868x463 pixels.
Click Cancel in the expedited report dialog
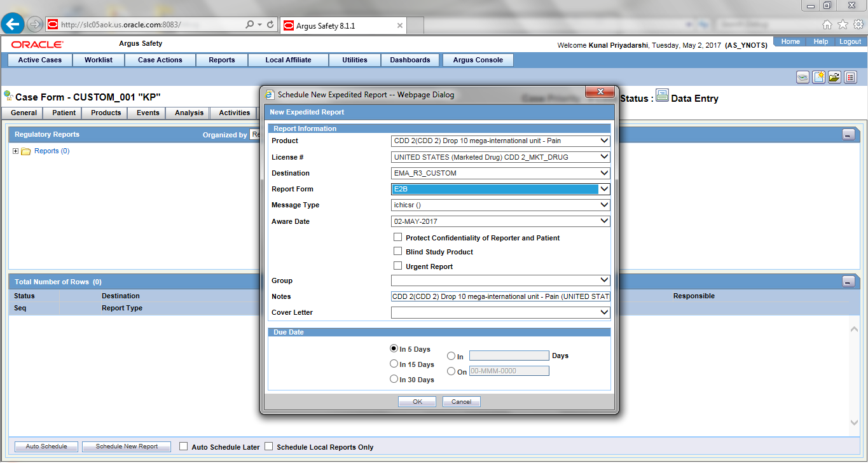[462, 401]
